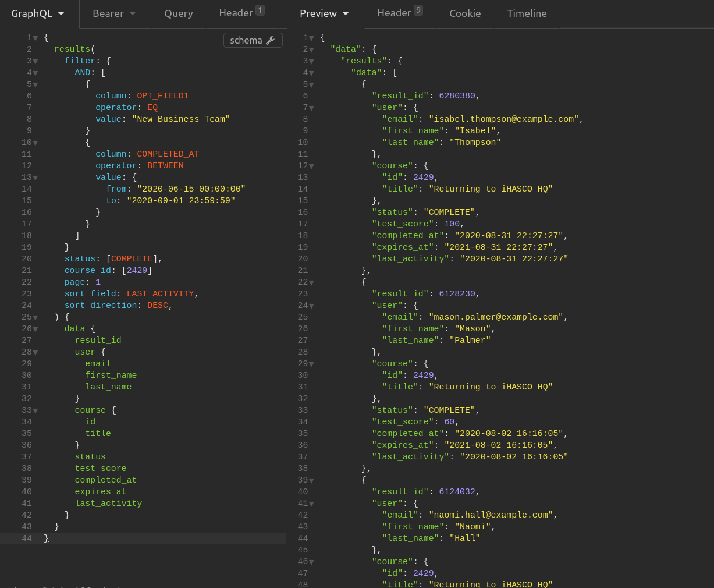714x588 pixels.
Task: Open the Timeline tab
Action: (x=527, y=13)
